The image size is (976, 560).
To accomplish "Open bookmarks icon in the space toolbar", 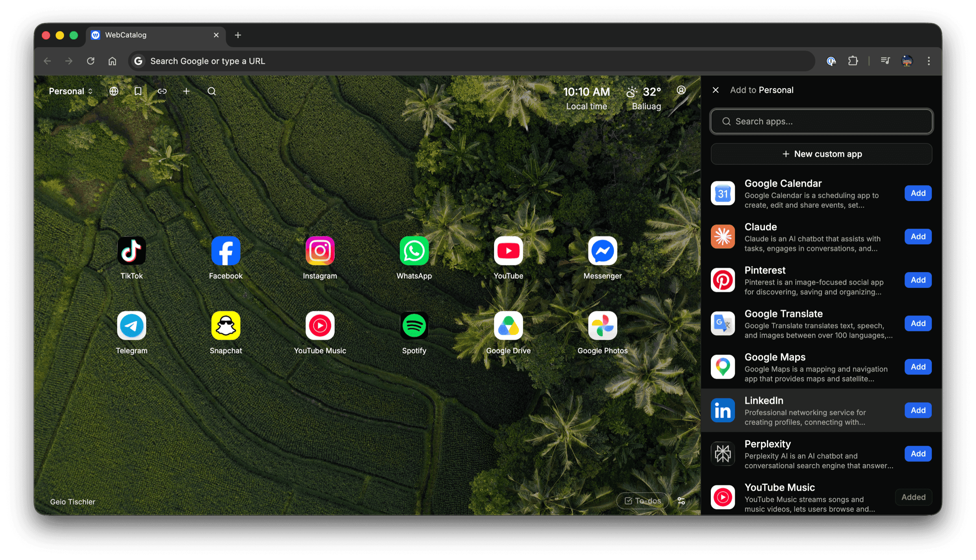I will click(138, 91).
